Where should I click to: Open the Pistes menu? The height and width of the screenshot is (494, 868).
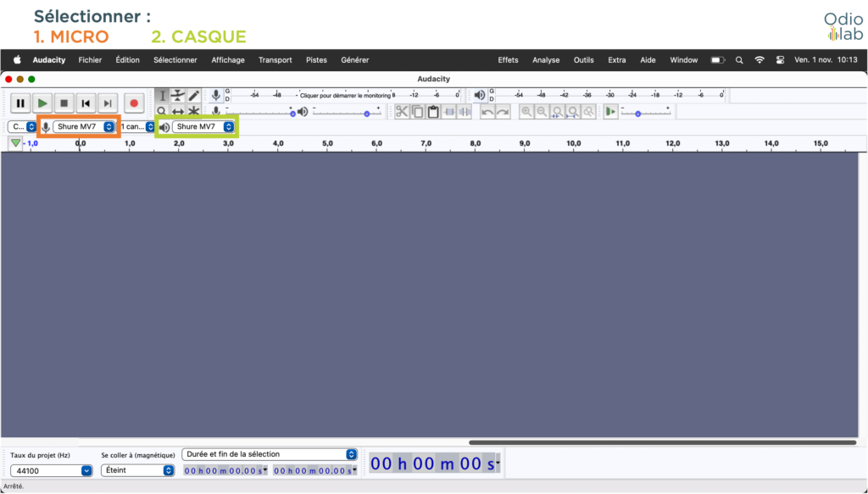316,60
